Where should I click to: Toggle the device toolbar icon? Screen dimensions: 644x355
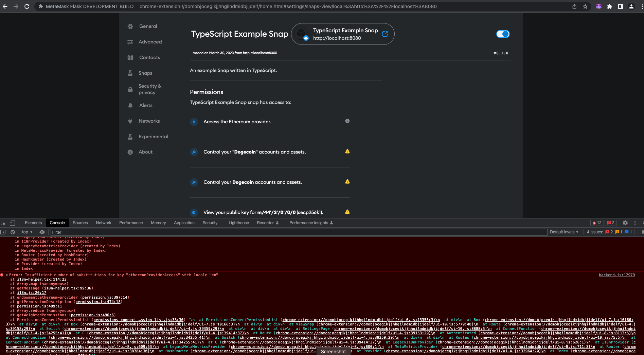12,223
